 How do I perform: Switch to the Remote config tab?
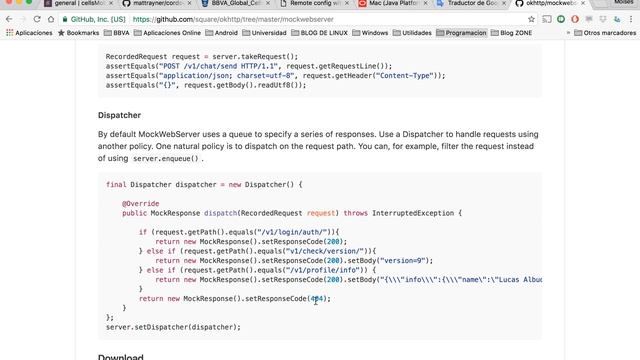click(x=313, y=3)
